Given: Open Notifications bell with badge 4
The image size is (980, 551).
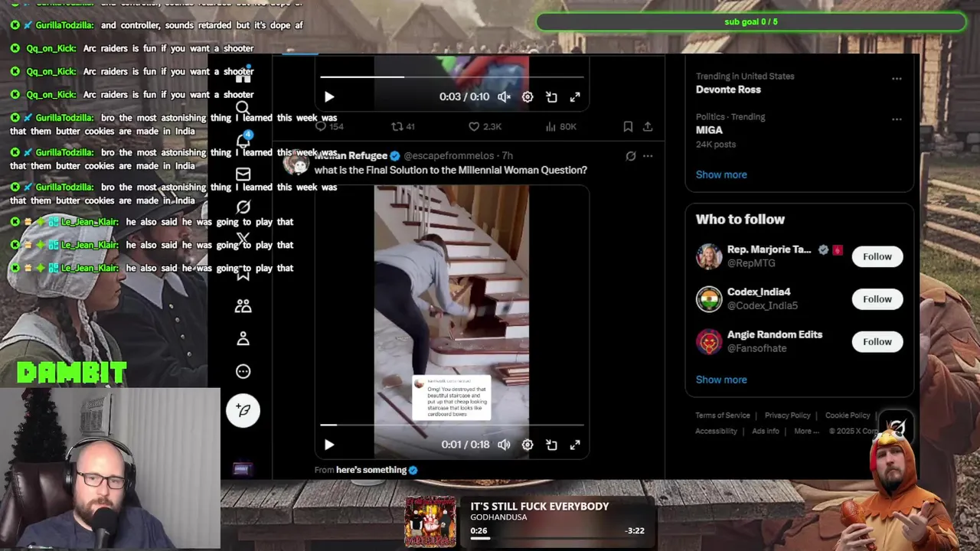Looking at the screenshot, I should click(x=243, y=141).
